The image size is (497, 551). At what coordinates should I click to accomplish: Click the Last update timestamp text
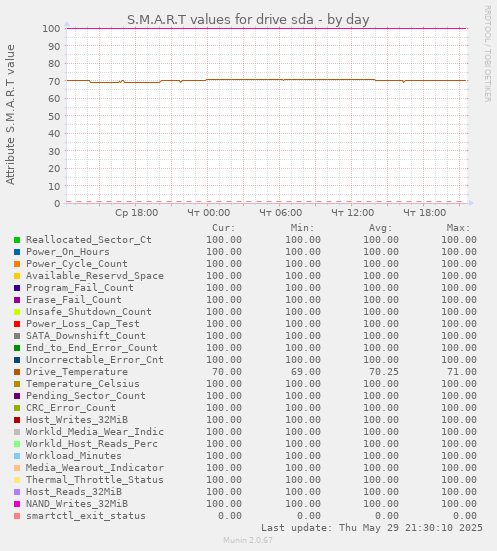[372, 528]
